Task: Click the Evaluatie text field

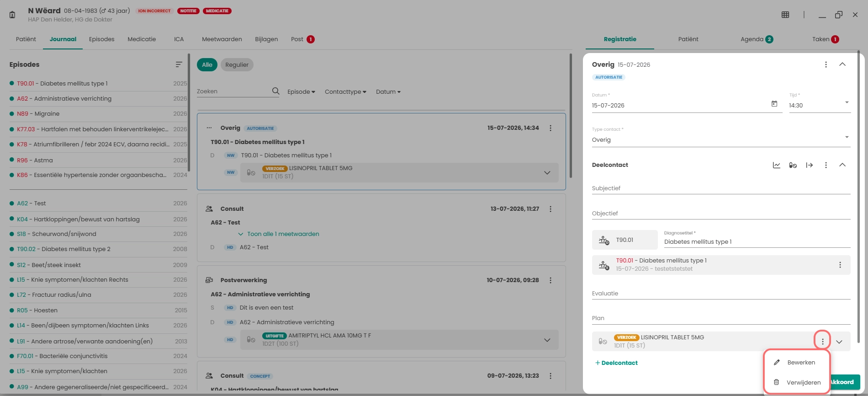Action: pyautogui.click(x=721, y=294)
